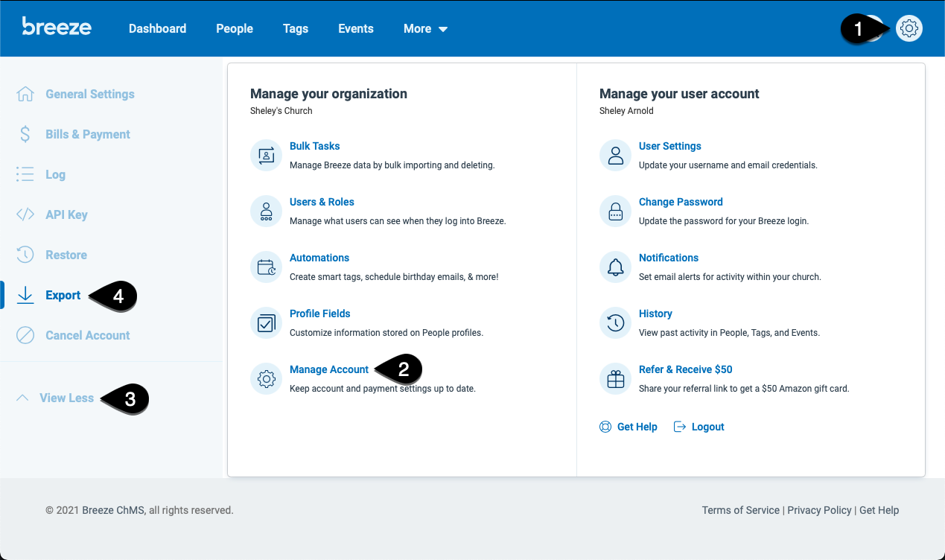Open the Tags navigation item
Image resolution: width=945 pixels, height=560 pixels.
pos(296,28)
